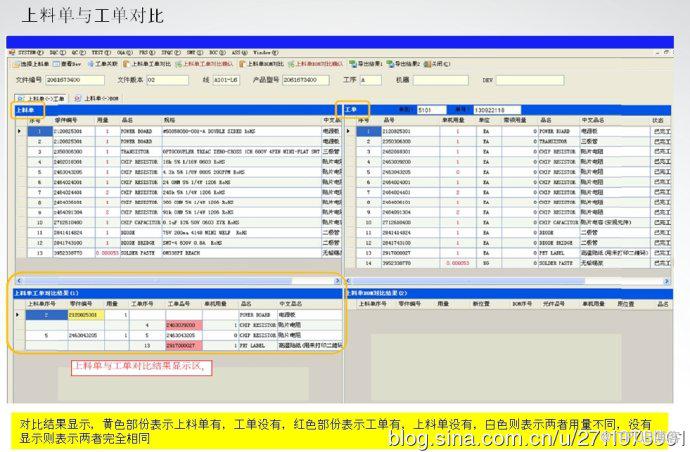Click the red 上料单工单对比确认 toolbar button
This screenshot has height=452, width=690.
point(204,64)
